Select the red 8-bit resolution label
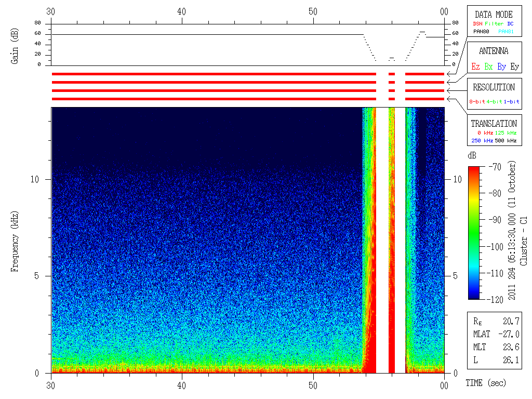The image size is (532, 399). coord(477,101)
